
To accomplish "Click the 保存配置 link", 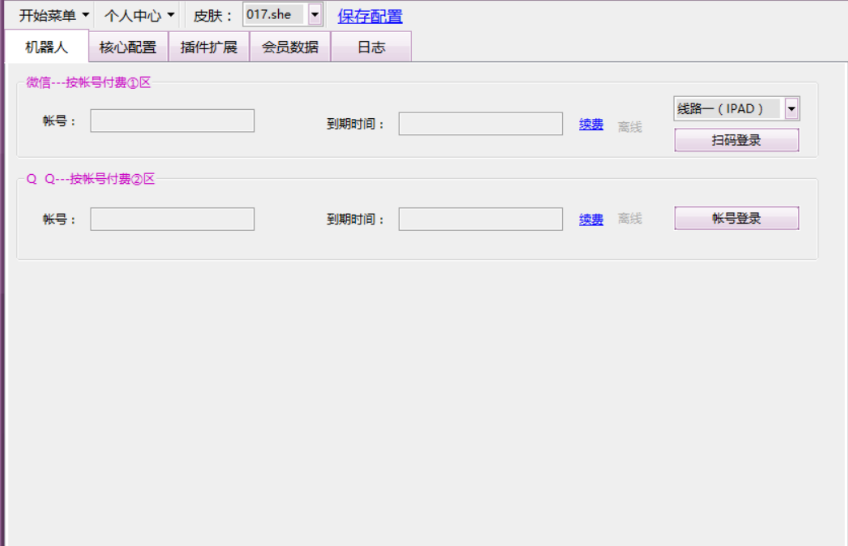I will coord(370,16).
